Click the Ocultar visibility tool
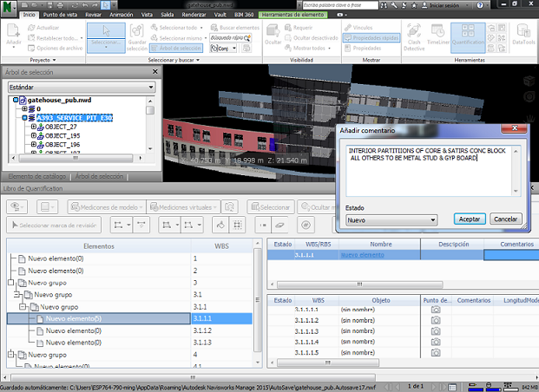This screenshot has width=539, height=392. pos(273,35)
